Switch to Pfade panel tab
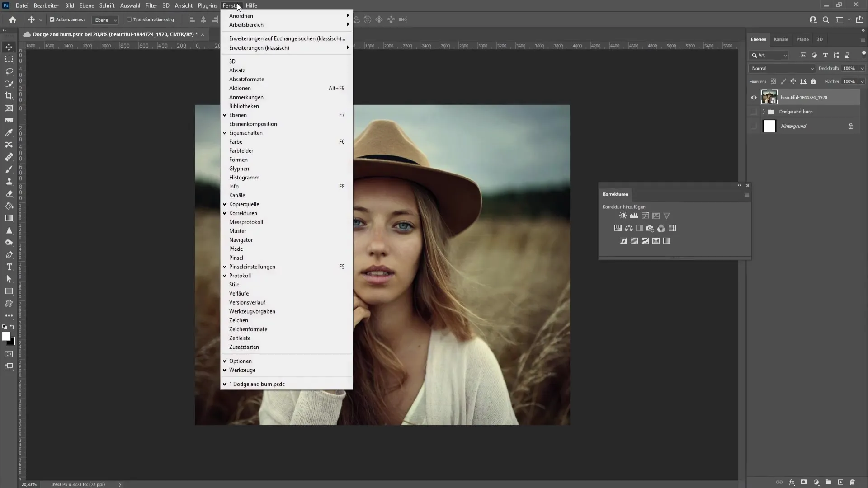The image size is (868, 488). point(802,39)
